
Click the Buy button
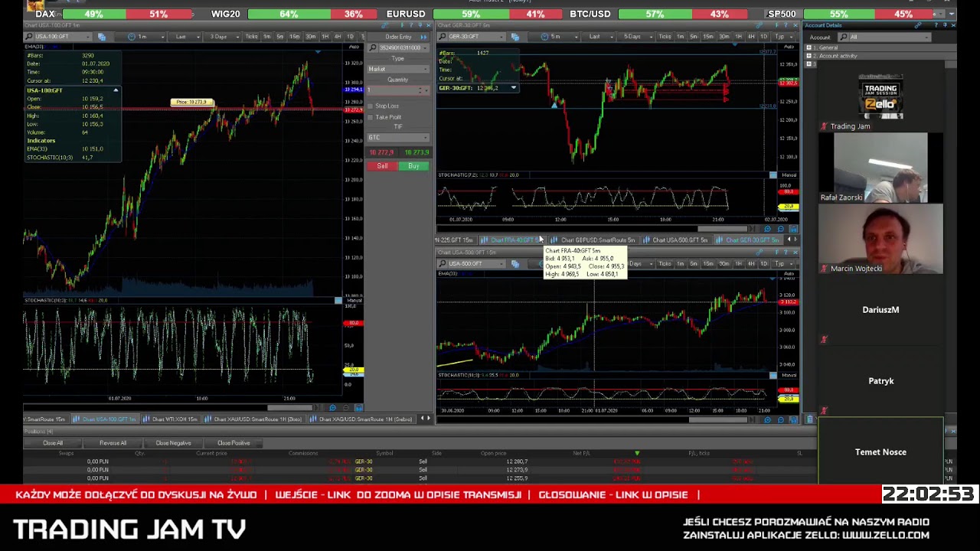pos(413,166)
